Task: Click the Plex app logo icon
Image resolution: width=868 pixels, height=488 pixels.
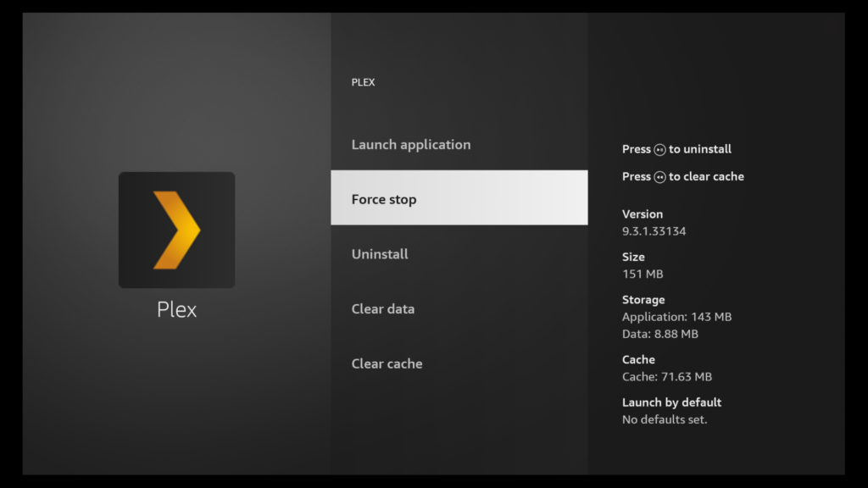Action: 176,230
